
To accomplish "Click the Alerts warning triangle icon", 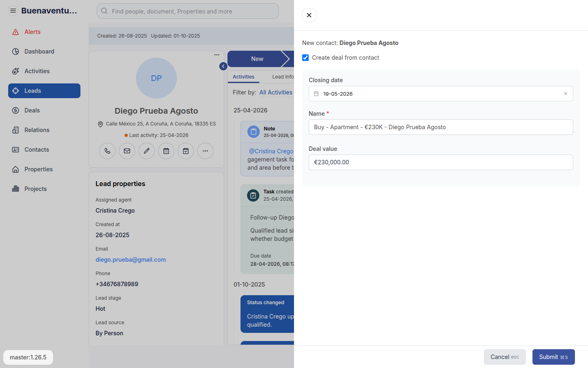I will (16, 32).
